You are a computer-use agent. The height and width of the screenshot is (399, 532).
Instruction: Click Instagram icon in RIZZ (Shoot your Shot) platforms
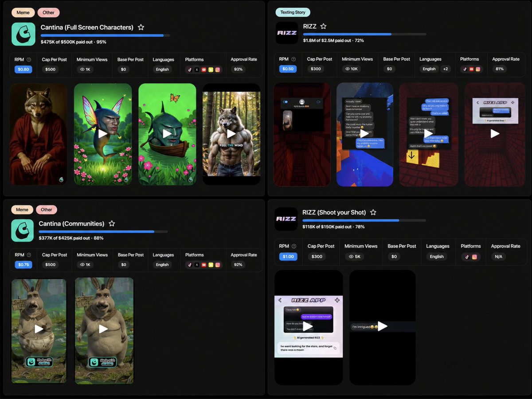coord(474,257)
